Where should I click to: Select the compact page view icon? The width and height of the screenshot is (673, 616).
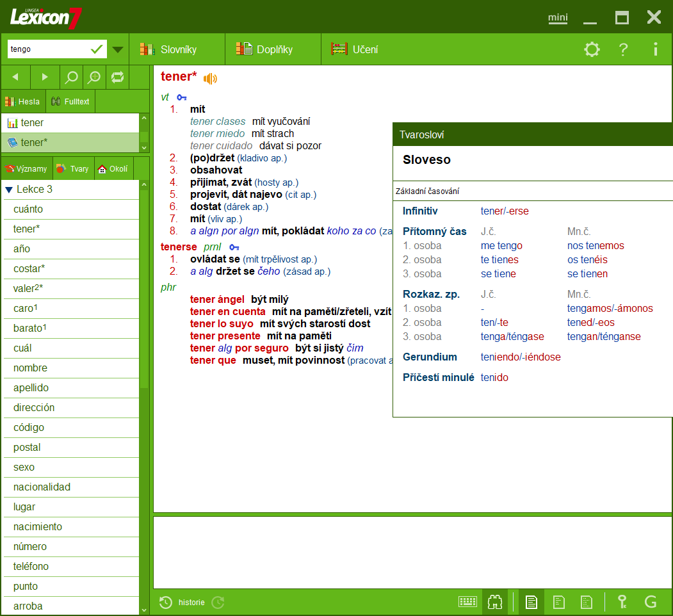pos(587,602)
